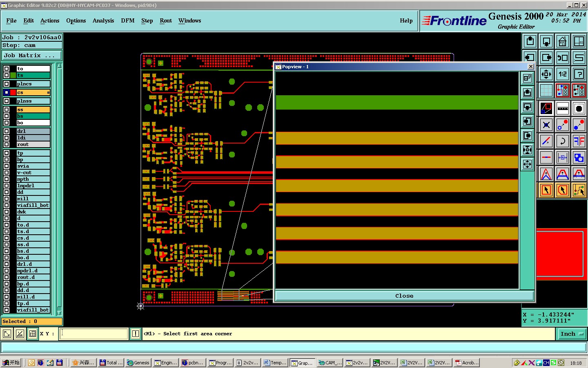Select the 1mpdrl layer name
Image resolution: width=588 pixels, height=368 pixels.
[x=33, y=186]
